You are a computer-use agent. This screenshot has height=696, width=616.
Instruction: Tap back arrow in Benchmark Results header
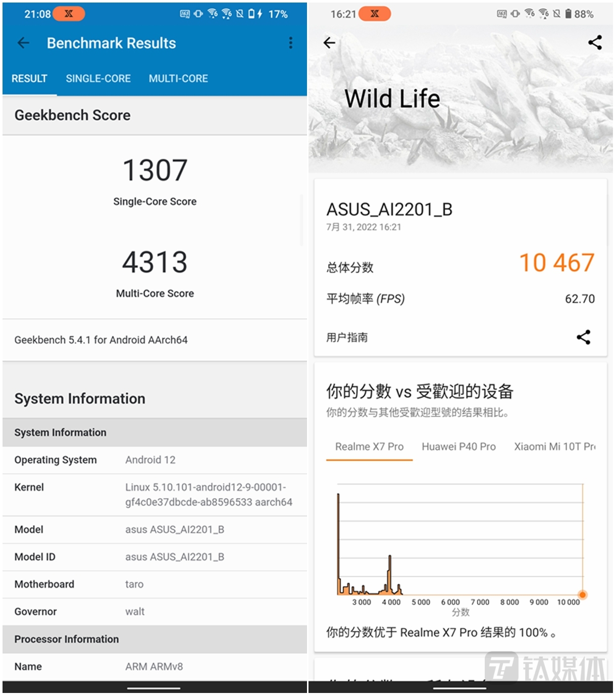[x=23, y=43]
